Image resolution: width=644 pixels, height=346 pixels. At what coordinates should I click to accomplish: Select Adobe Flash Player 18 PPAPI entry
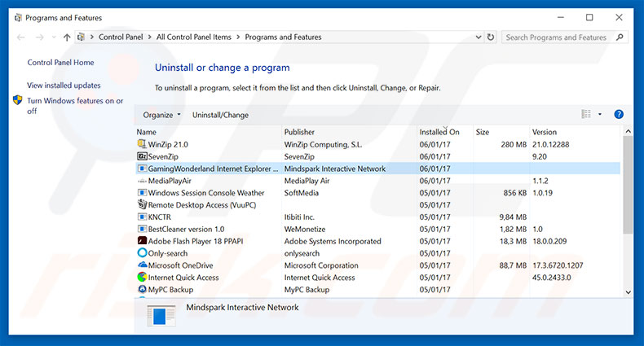click(196, 241)
